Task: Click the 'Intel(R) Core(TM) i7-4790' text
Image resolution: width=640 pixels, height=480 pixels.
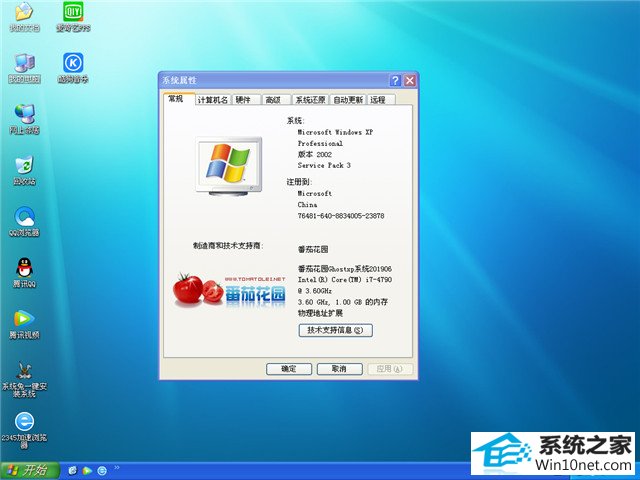Action: click(345, 280)
